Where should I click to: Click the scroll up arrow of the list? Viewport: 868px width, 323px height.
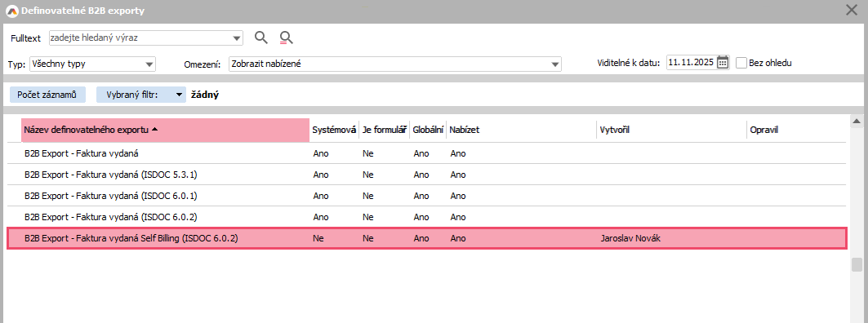[857, 121]
